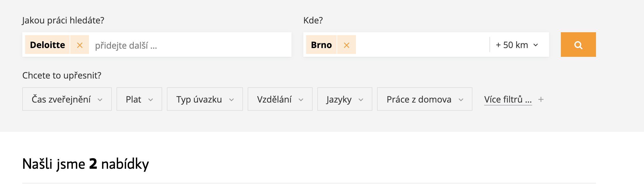Open the + 50 km radius dropdown
The height and width of the screenshot is (184, 644).
click(517, 45)
